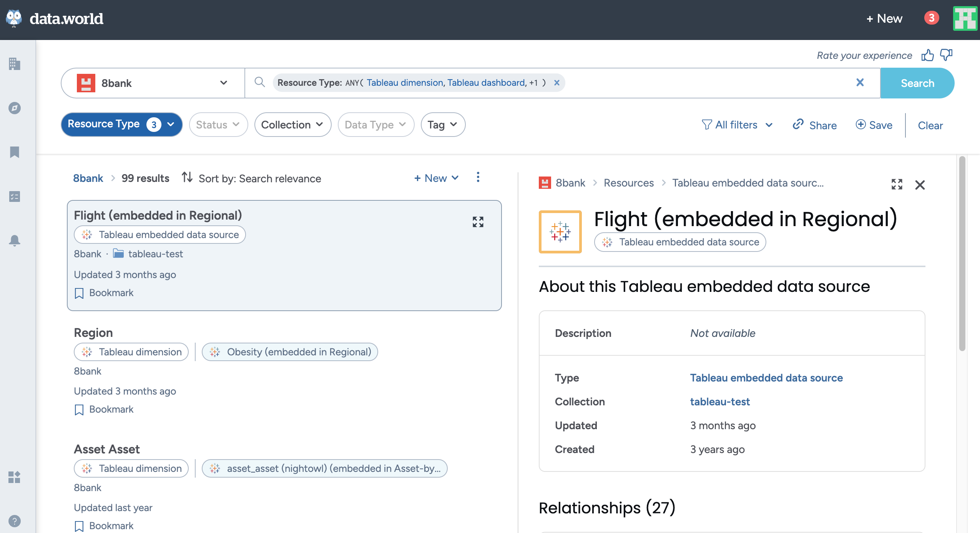This screenshot has width=980, height=533.
Task: Expand the Flight result card to full view
Action: coord(478,222)
